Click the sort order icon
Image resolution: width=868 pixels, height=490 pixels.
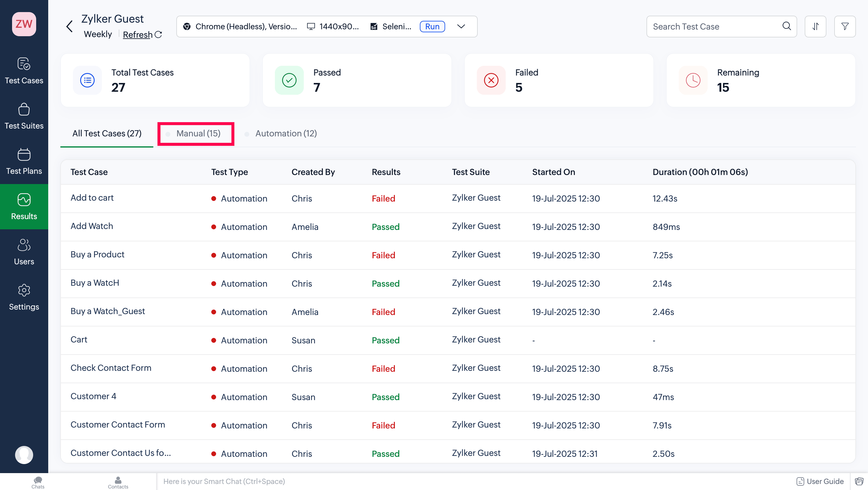pyautogui.click(x=815, y=26)
